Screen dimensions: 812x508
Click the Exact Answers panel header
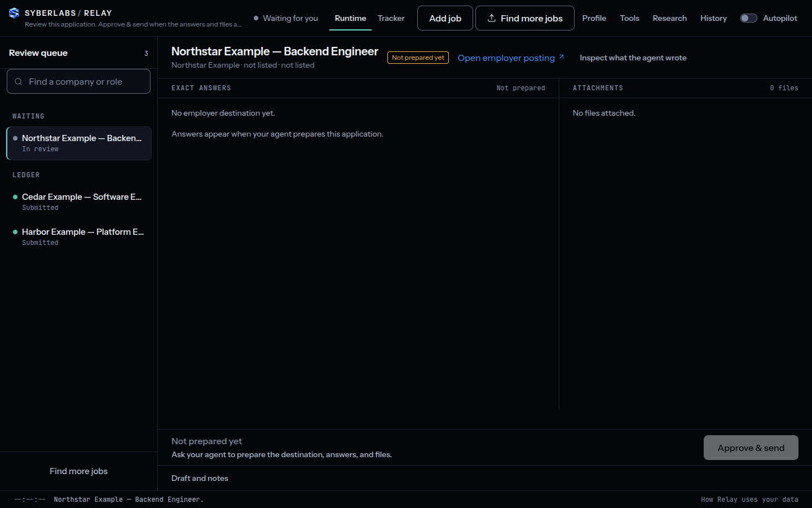201,88
